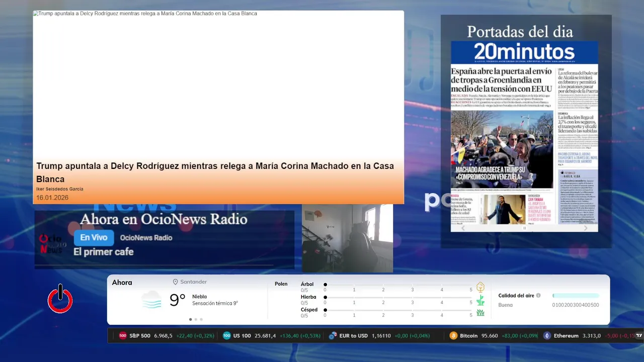This screenshot has height=362, width=644.
Task: Click the cover headline about Groenlandia troops
Action: (x=501, y=80)
